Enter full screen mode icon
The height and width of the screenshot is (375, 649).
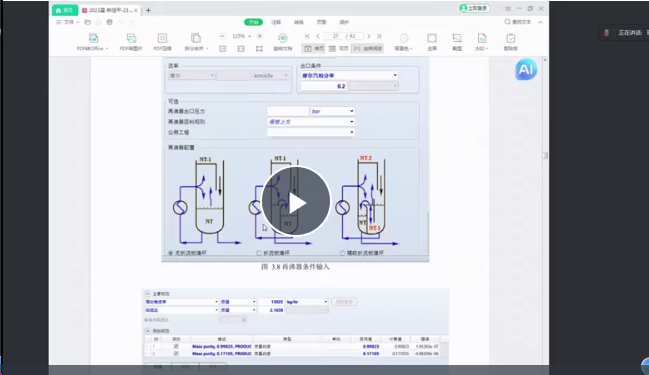pos(432,38)
